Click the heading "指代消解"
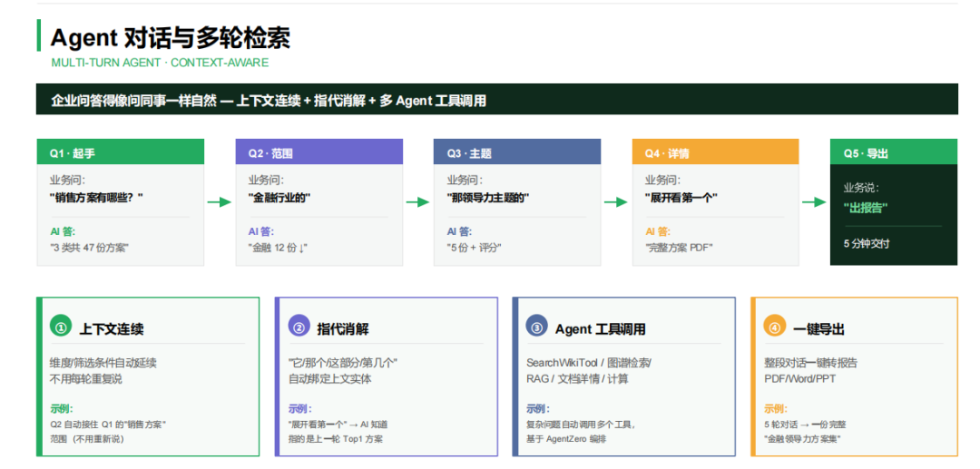 (x=343, y=329)
